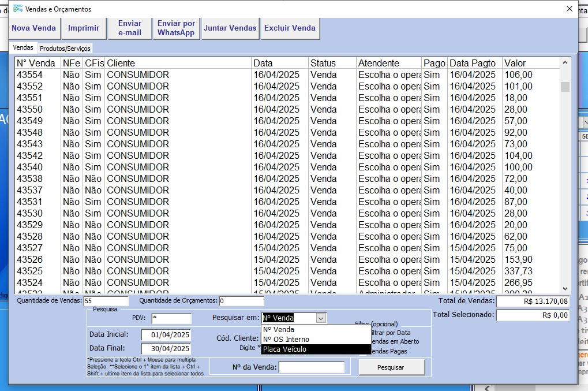Collapse the Pesquisar em combo box arrow
Viewport: 588px width, 391px height.
[321, 318]
